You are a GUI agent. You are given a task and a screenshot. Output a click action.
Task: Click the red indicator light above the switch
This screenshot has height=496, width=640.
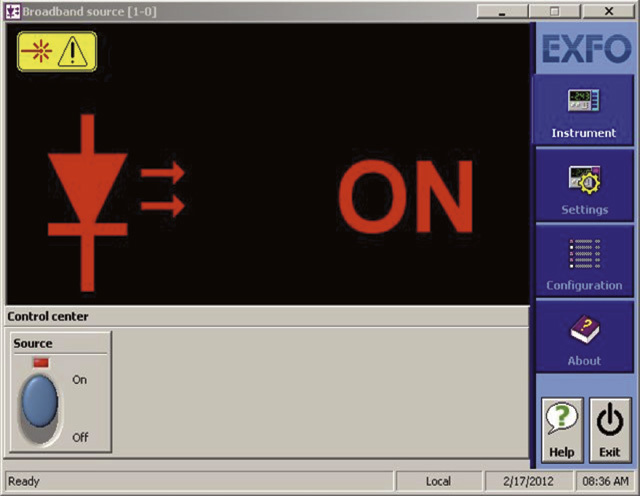(41, 361)
